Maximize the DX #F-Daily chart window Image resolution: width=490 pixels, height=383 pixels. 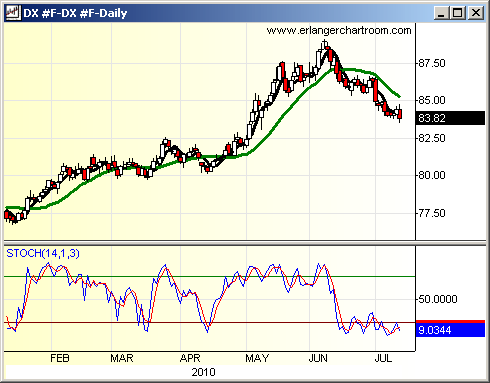point(458,13)
